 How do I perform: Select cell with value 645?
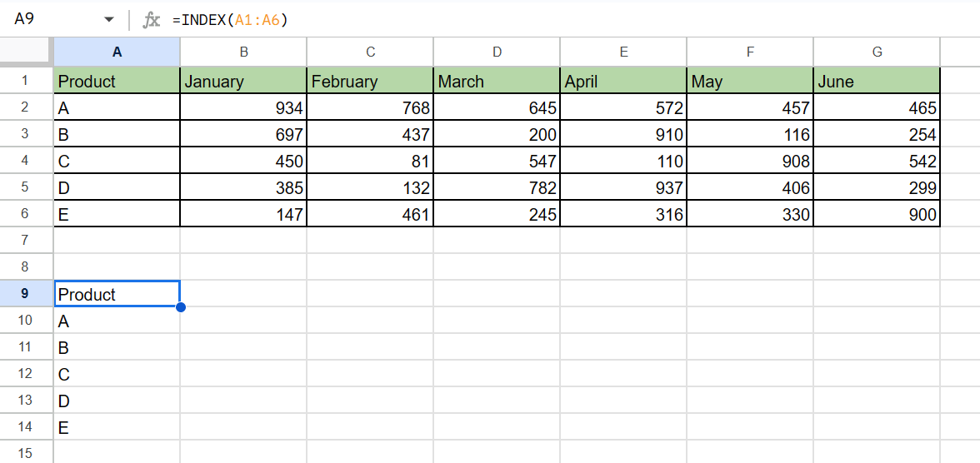[x=497, y=107]
